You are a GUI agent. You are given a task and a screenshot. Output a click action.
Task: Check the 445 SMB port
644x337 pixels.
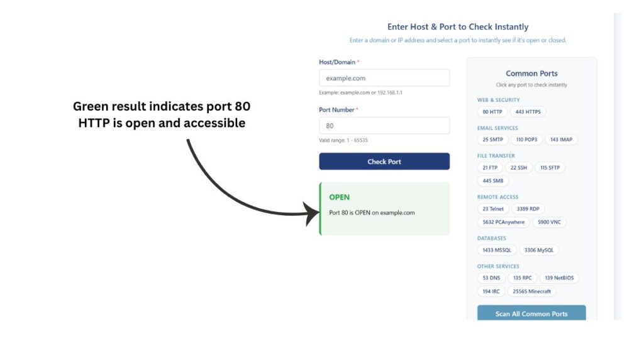pos(492,180)
